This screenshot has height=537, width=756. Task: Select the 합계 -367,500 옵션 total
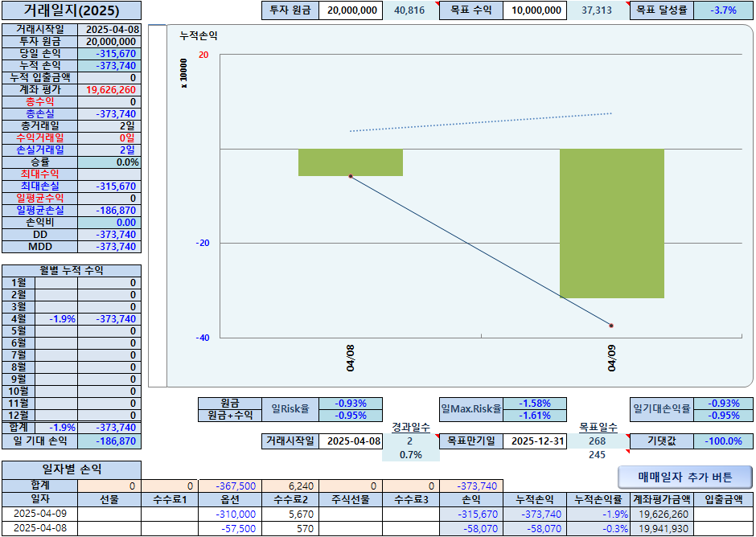pos(230,486)
